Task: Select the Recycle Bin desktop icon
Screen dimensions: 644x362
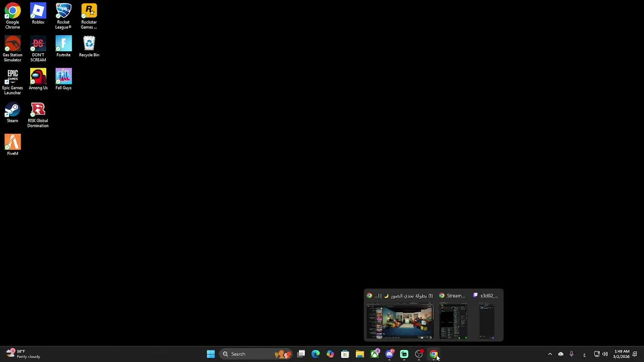Action: tap(89, 46)
